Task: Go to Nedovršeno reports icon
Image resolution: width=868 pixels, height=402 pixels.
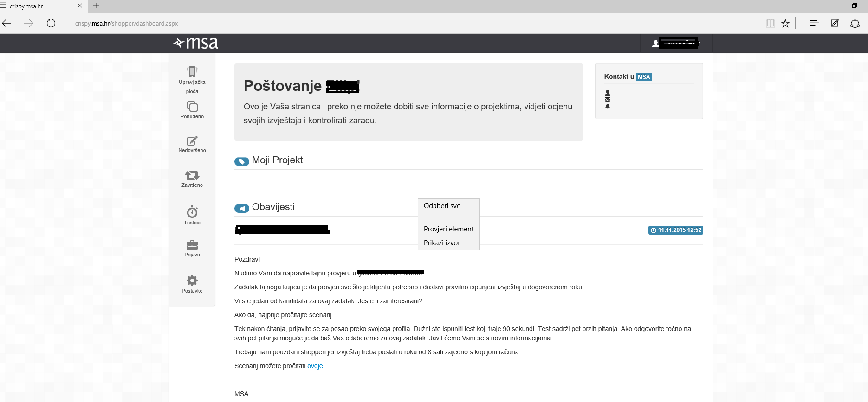Action: click(x=192, y=141)
